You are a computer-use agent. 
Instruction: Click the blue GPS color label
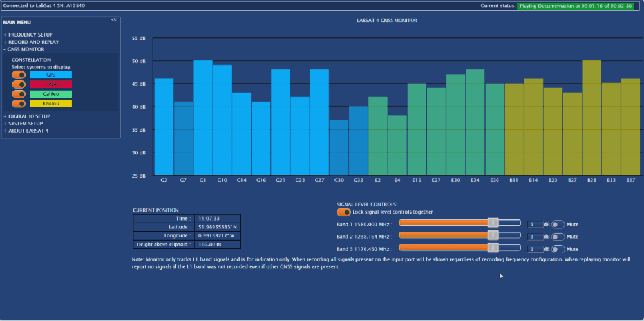[x=51, y=75]
